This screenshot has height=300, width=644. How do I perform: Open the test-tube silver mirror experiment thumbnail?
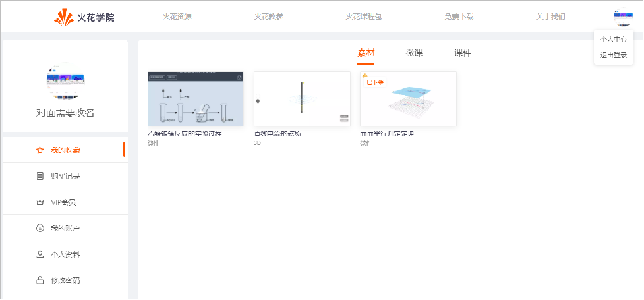pos(196,99)
